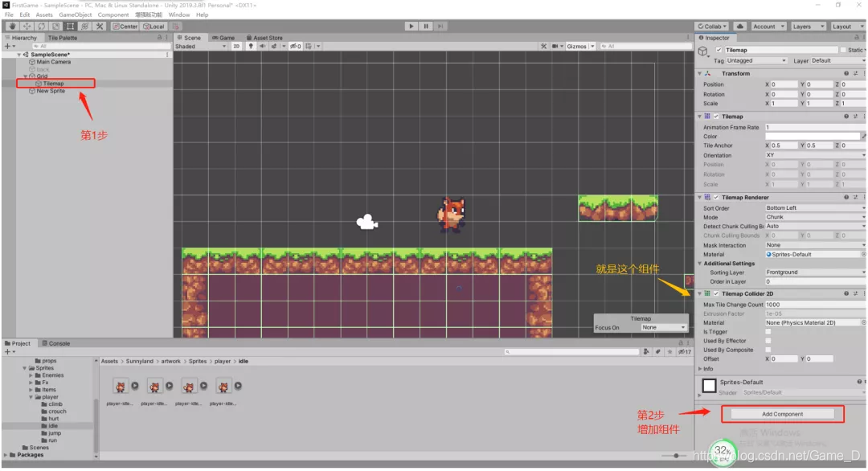Select the Move tool in the toolbar
868x471 pixels.
27,26
